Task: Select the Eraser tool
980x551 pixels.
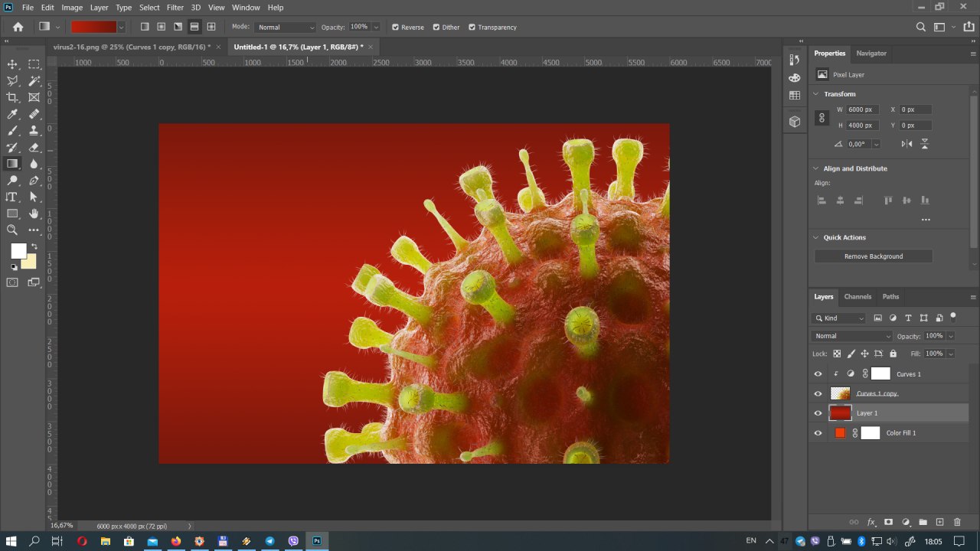Action: coord(34,147)
